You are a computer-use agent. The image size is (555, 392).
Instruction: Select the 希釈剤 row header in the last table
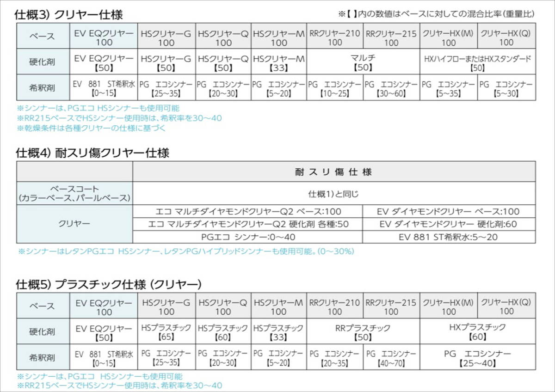(42, 356)
